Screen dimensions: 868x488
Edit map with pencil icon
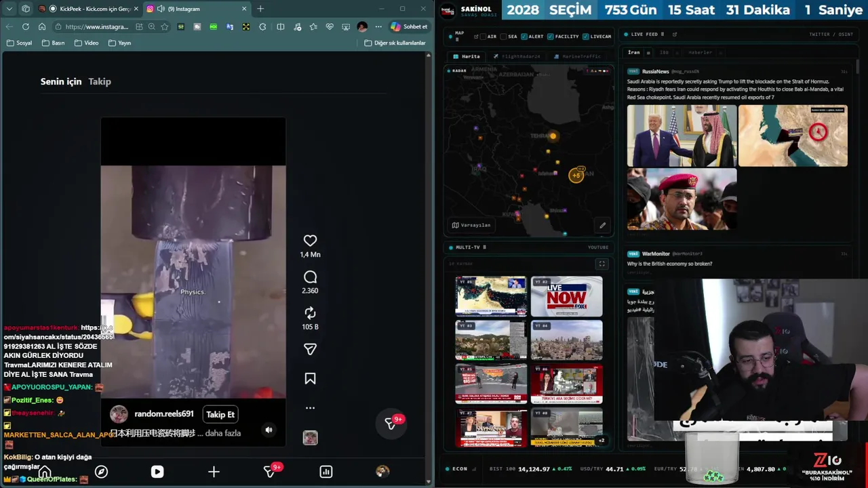tap(602, 225)
